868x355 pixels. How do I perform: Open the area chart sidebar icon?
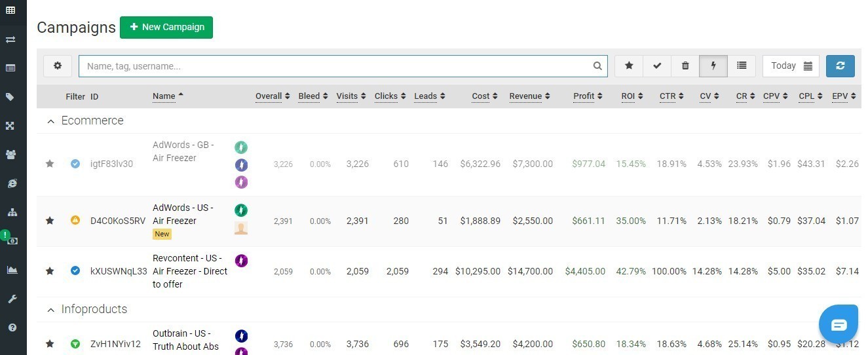(x=10, y=269)
